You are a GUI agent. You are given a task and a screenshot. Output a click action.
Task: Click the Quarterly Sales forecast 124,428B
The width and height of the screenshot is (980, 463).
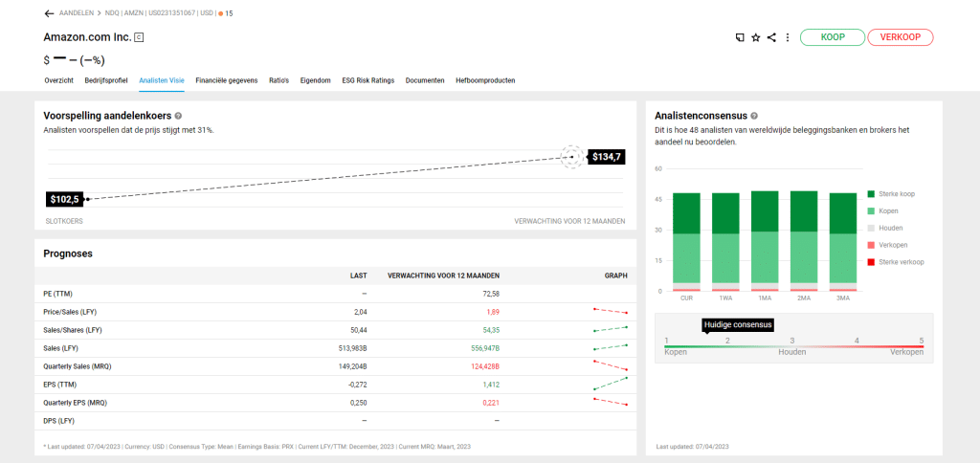click(485, 366)
